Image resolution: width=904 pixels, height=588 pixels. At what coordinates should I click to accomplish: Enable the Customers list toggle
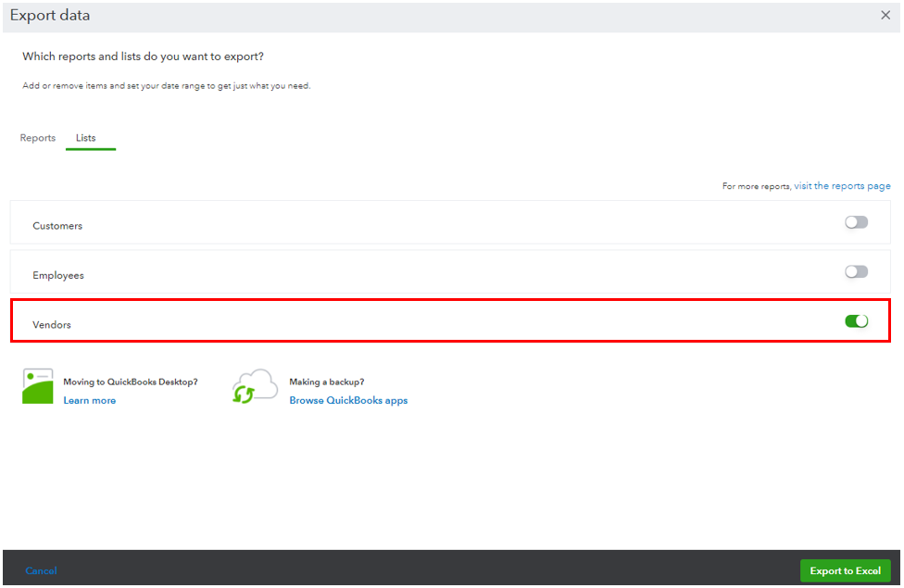(856, 222)
